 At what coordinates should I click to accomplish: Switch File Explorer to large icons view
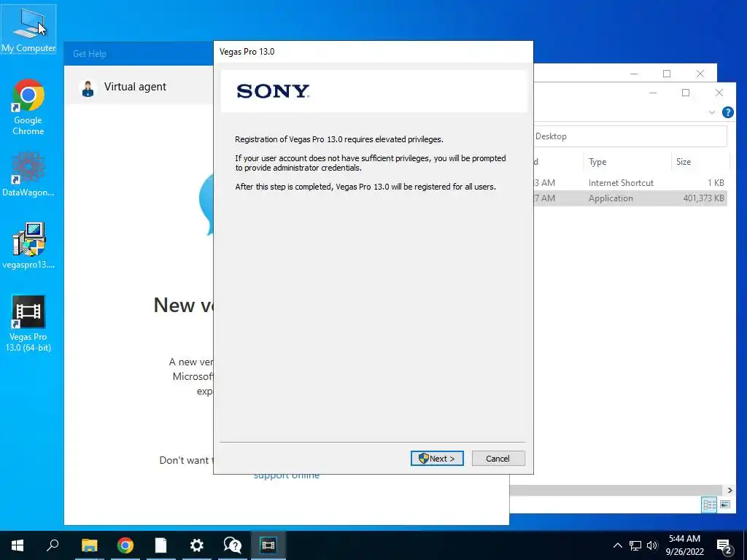pyautogui.click(x=725, y=505)
